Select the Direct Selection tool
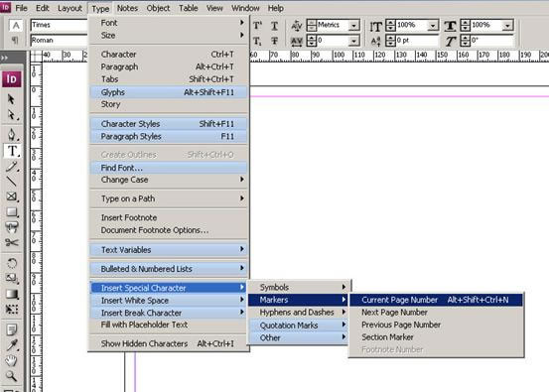This screenshot has width=549, height=392. pyautogui.click(x=11, y=115)
